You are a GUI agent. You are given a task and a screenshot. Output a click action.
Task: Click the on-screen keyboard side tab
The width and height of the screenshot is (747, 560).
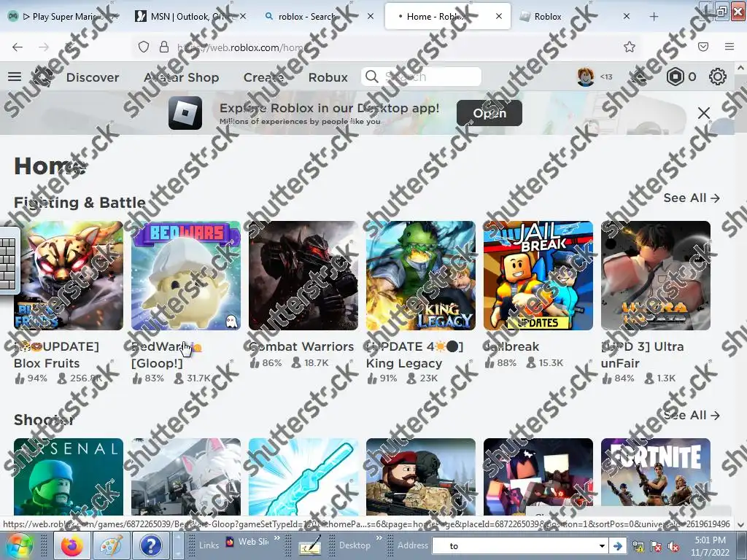tap(9, 260)
